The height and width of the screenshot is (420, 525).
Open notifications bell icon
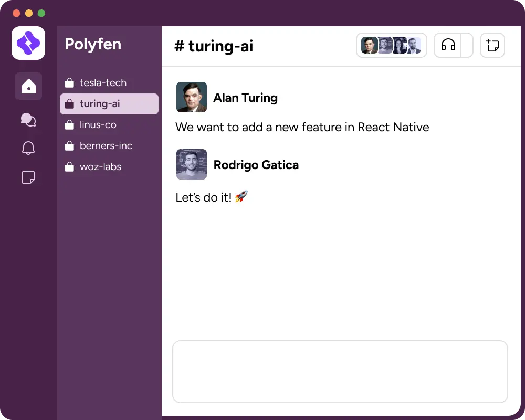click(x=28, y=149)
